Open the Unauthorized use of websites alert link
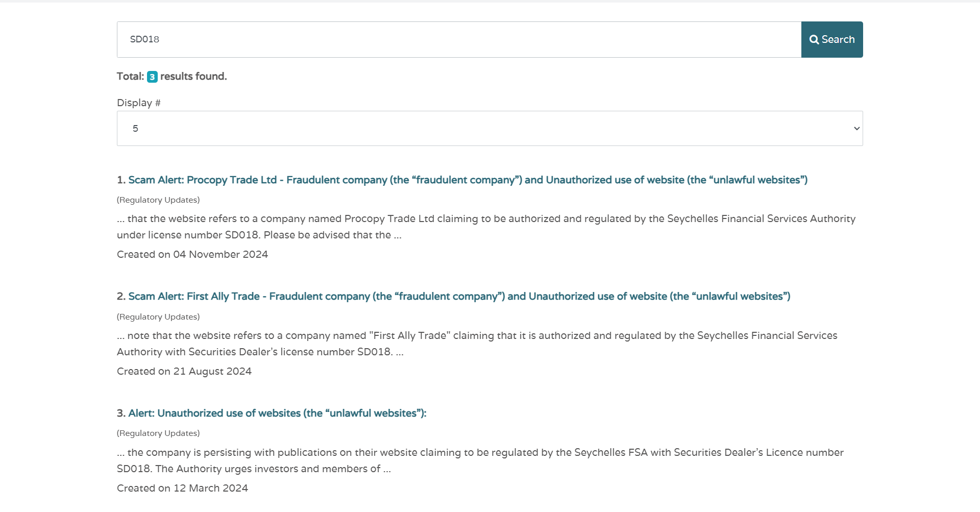980x512 pixels. (x=277, y=413)
